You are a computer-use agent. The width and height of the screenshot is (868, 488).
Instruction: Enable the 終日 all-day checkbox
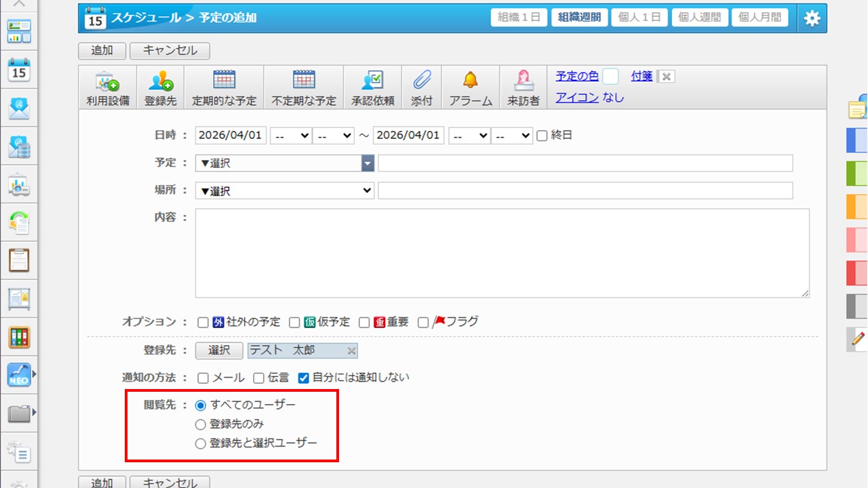point(542,136)
